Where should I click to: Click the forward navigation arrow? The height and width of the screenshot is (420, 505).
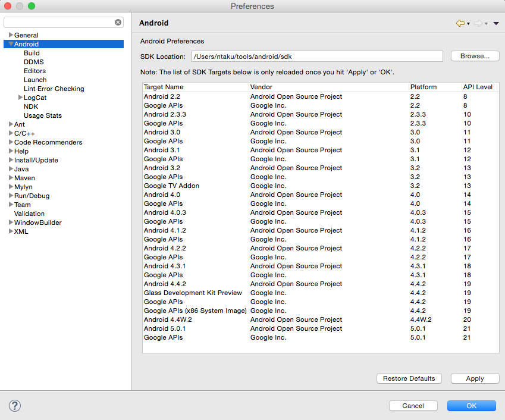[478, 23]
